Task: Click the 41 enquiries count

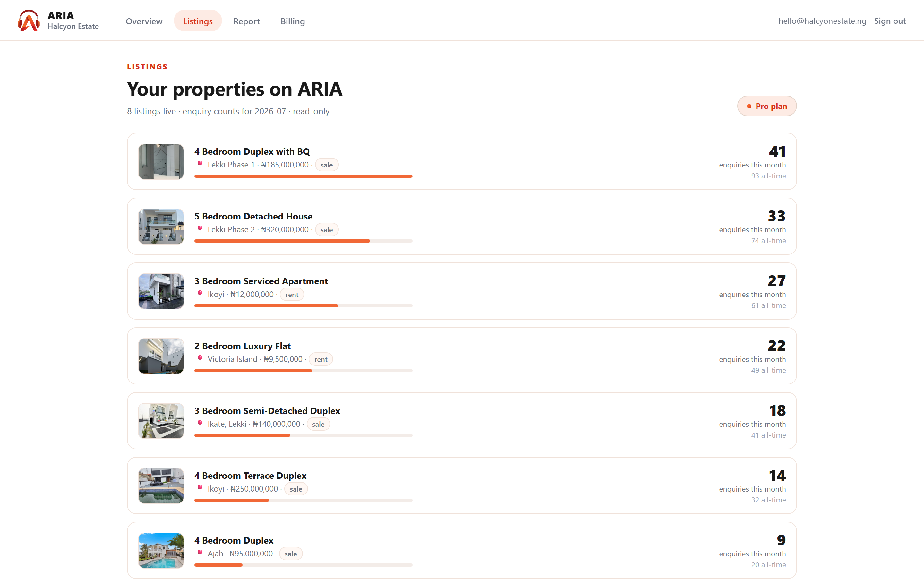Action: [x=777, y=151]
